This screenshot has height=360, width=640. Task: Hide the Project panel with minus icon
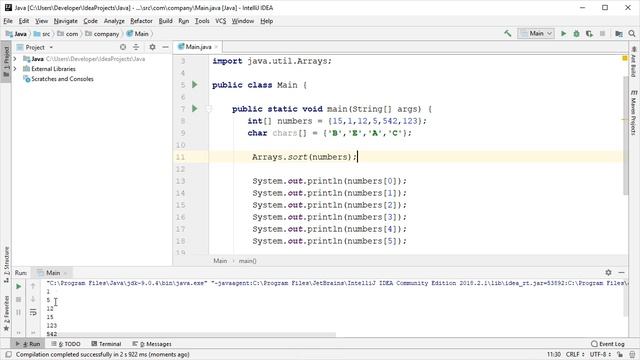click(x=165, y=47)
